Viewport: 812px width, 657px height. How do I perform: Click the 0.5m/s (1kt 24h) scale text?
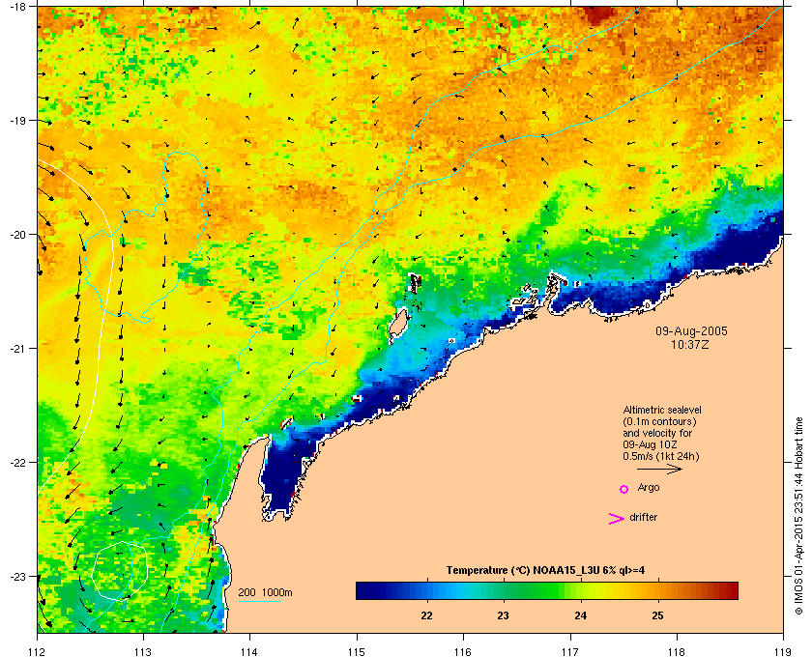click(661, 457)
